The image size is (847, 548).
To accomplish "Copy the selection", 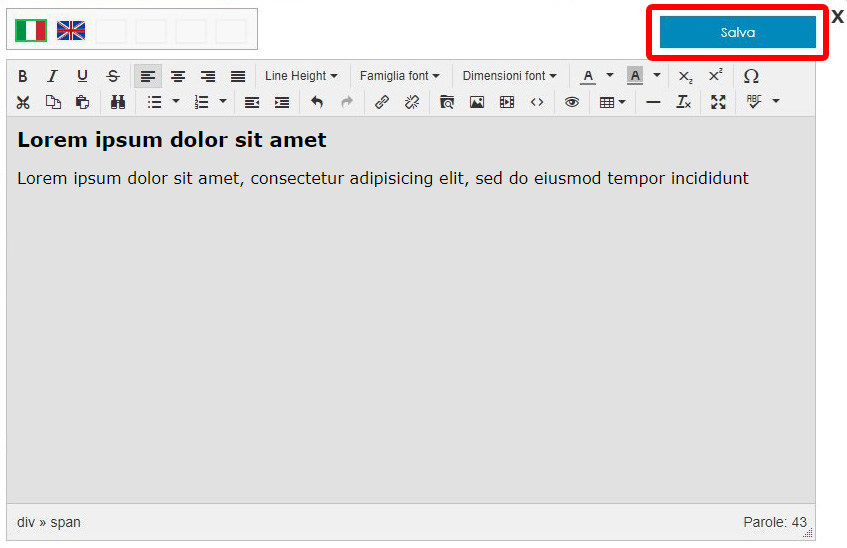I will click(52, 102).
